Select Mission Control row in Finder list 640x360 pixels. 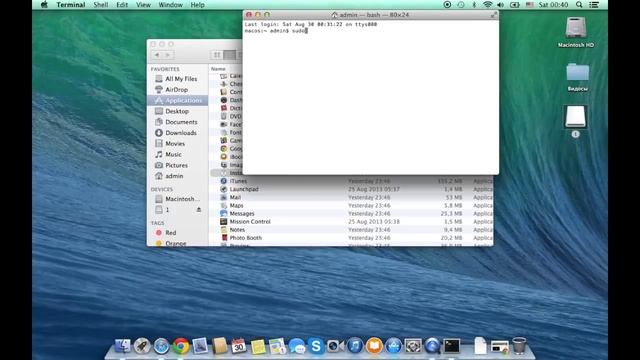(351, 222)
